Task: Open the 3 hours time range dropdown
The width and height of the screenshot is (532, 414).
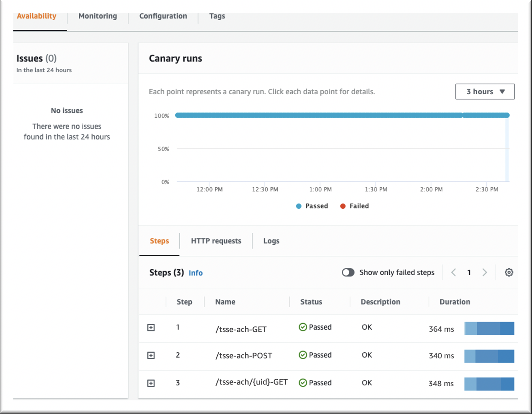Action: 485,92
